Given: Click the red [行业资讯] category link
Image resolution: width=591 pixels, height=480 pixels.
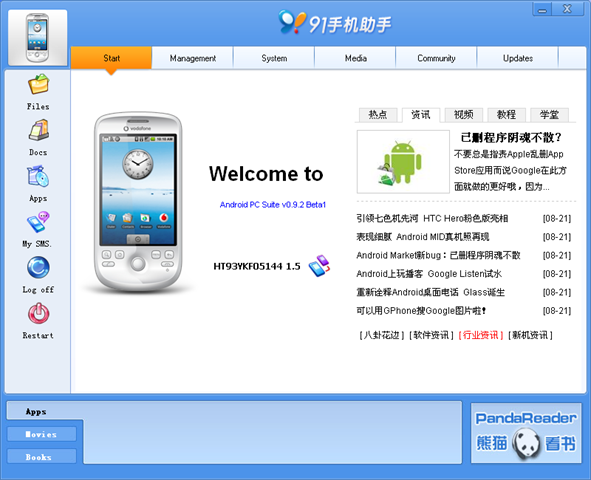Looking at the screenshot, I should point(481,335).
